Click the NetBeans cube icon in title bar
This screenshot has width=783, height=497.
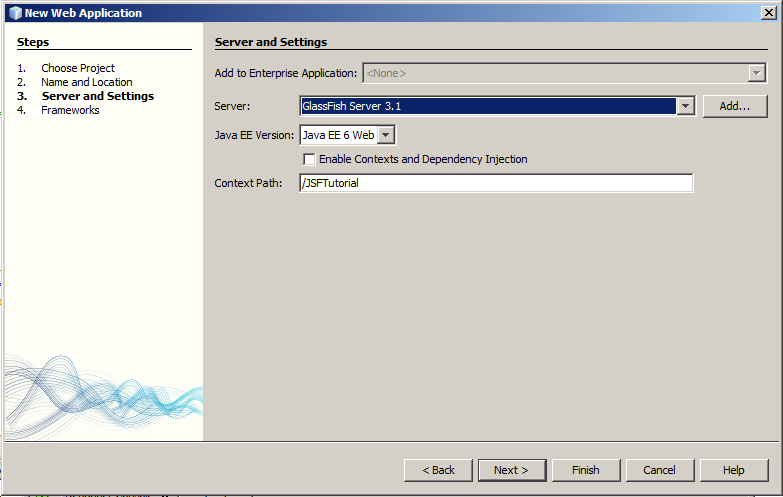(14, 13)
